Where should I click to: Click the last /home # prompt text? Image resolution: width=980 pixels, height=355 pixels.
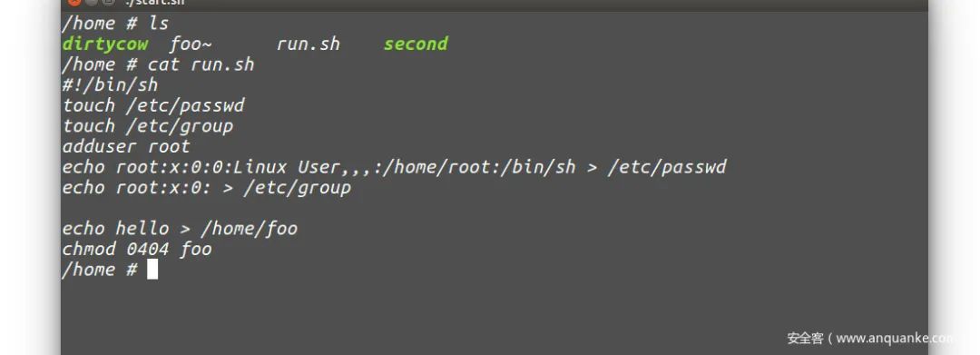100,270
